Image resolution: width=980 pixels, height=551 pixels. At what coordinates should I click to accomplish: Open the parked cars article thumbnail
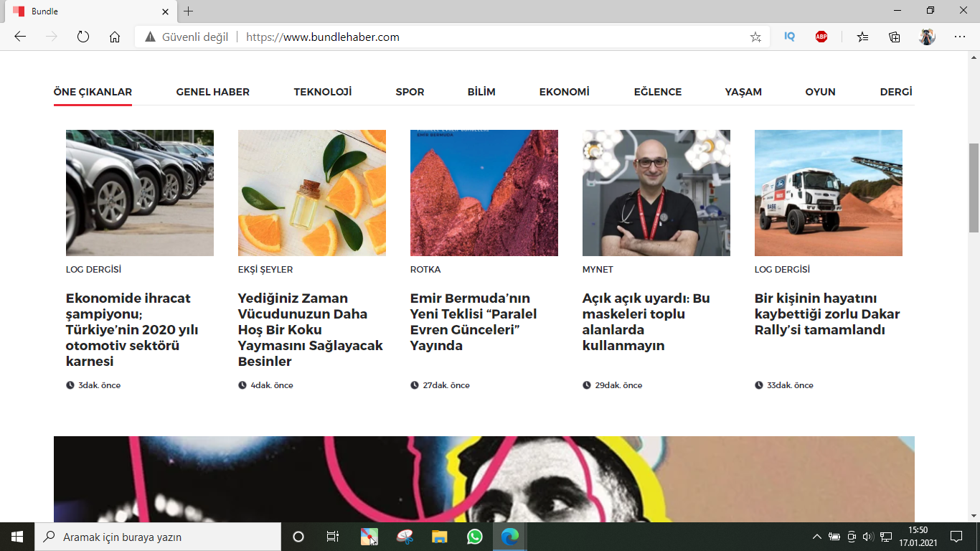(x=140, y=193)
